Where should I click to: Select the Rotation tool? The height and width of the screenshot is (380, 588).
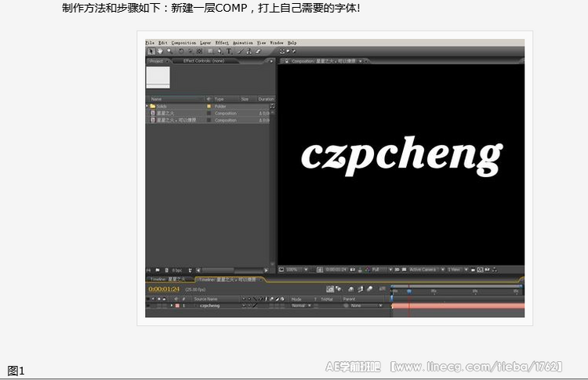pos(181,52)
